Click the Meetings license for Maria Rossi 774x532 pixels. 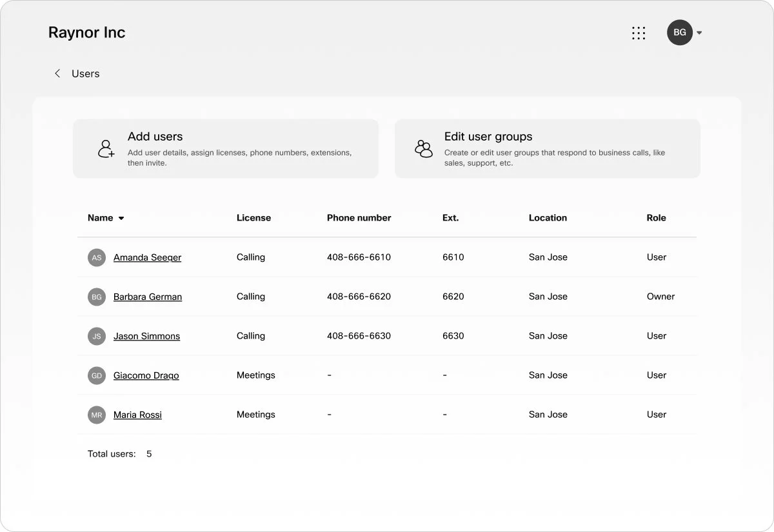pos(256,415)
